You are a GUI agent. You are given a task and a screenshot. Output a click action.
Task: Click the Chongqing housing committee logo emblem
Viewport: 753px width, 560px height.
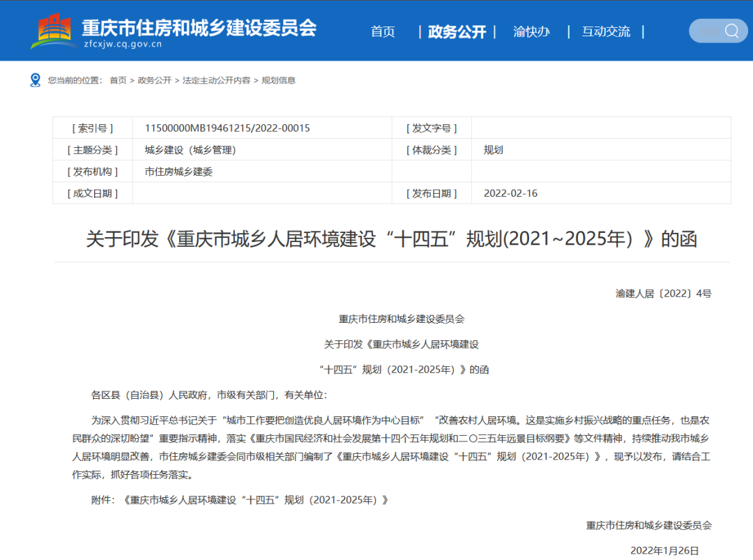pos(54,31)
